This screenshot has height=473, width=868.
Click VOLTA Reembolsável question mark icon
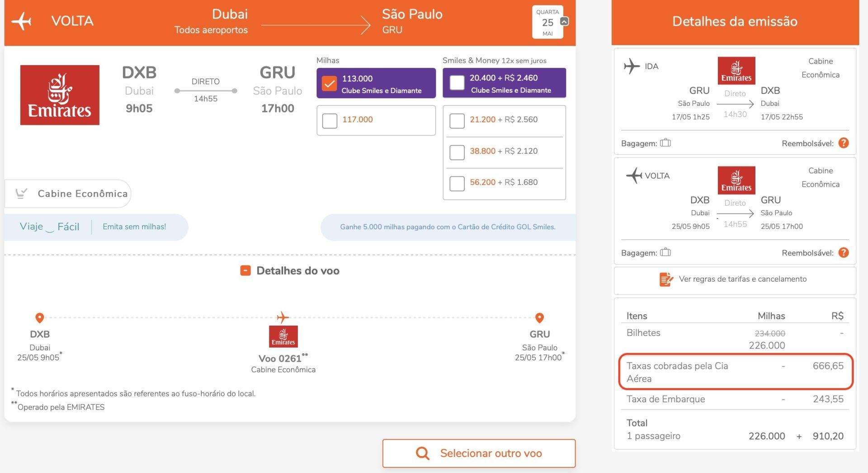pyautogui.click(x=844, y=252)
